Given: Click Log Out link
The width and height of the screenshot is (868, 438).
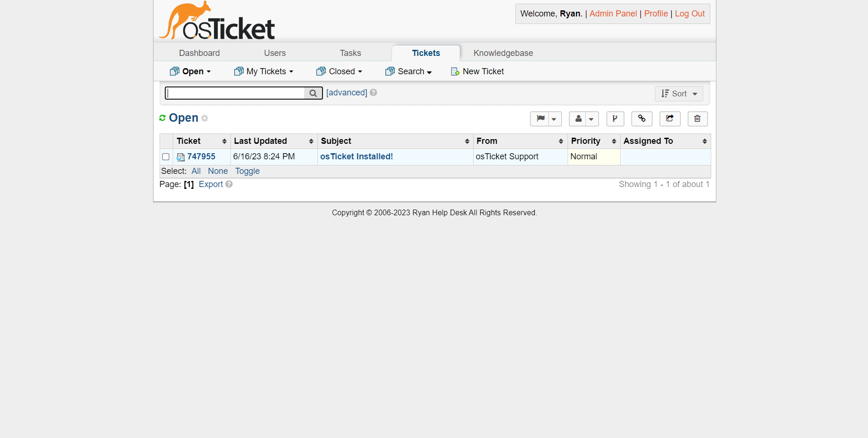Looking at the screenshot, I should (x=690, y=14).
